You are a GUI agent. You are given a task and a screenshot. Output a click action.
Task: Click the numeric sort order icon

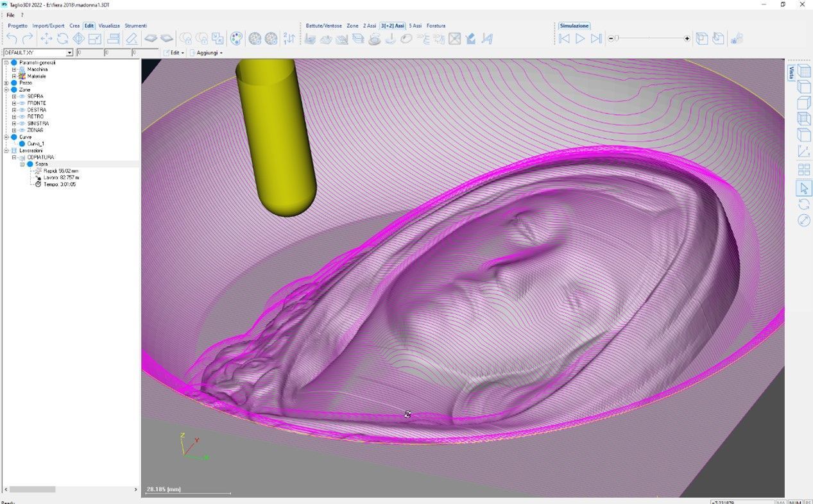[289, 39]
